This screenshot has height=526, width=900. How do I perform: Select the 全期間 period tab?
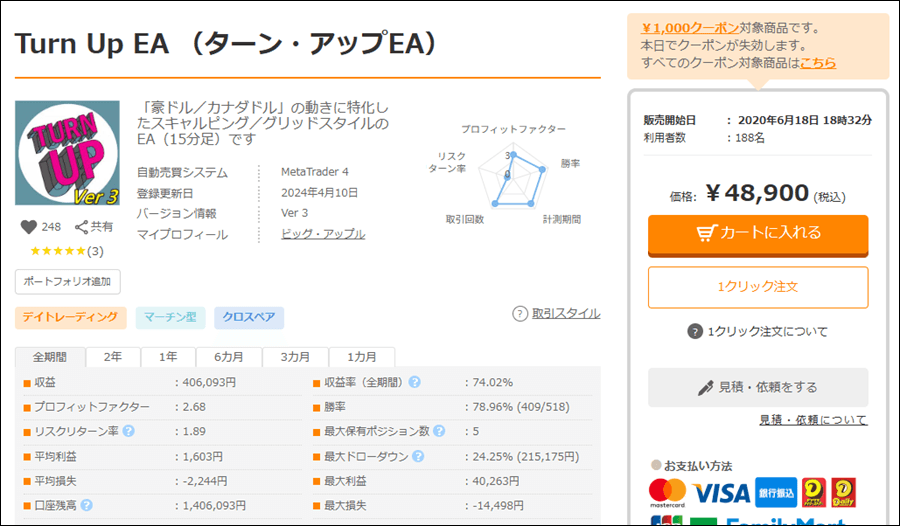pos(50,357)
